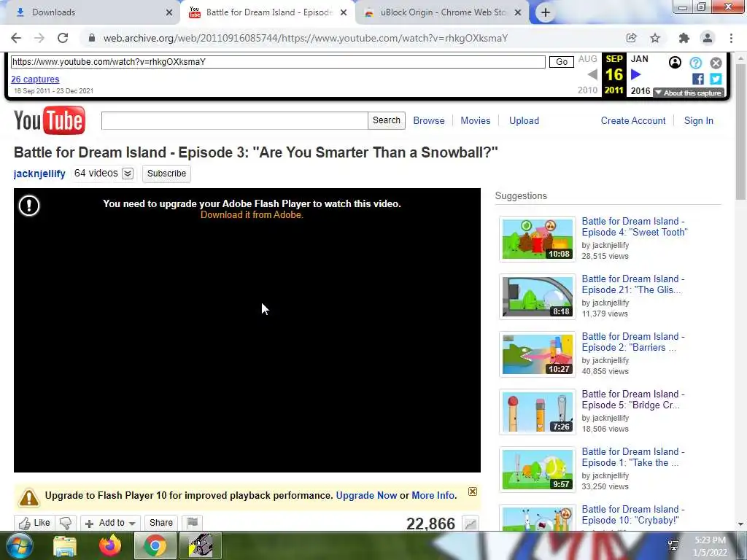Click the Wayback Machine help question icon
747x560 pixels.
click(695, 63)
